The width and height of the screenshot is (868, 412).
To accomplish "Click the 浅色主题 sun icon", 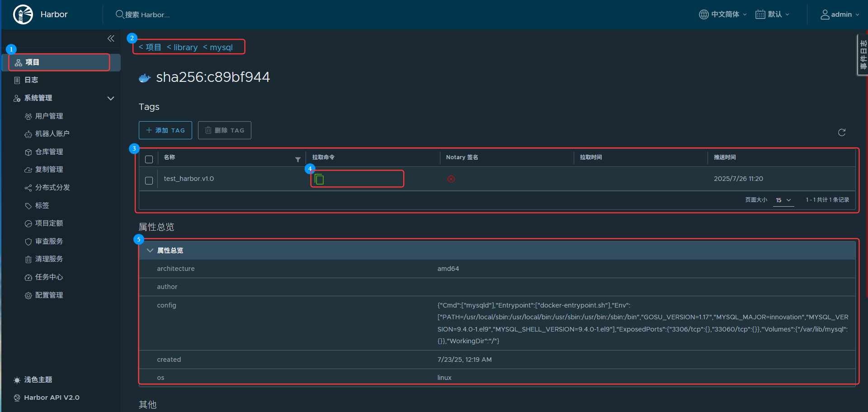I will 17,380.
